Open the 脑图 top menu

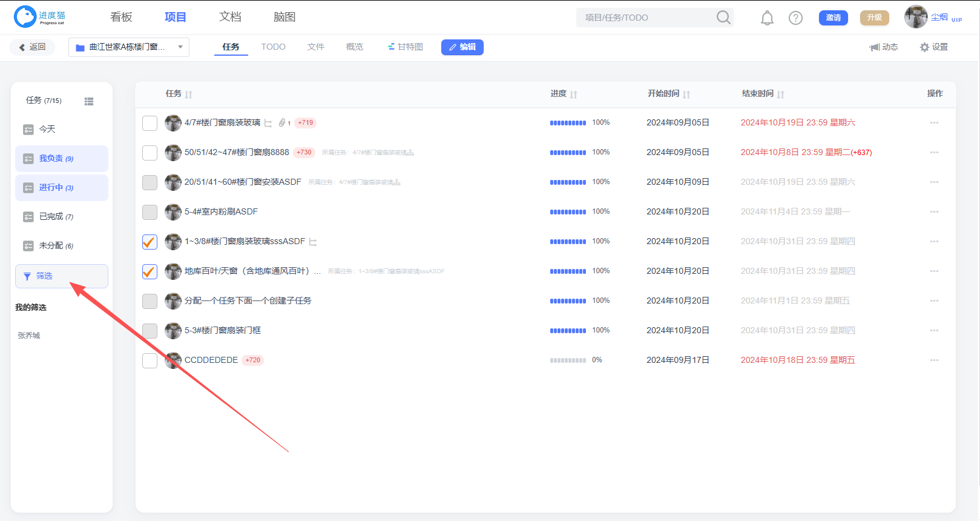(x=284, y=17)
